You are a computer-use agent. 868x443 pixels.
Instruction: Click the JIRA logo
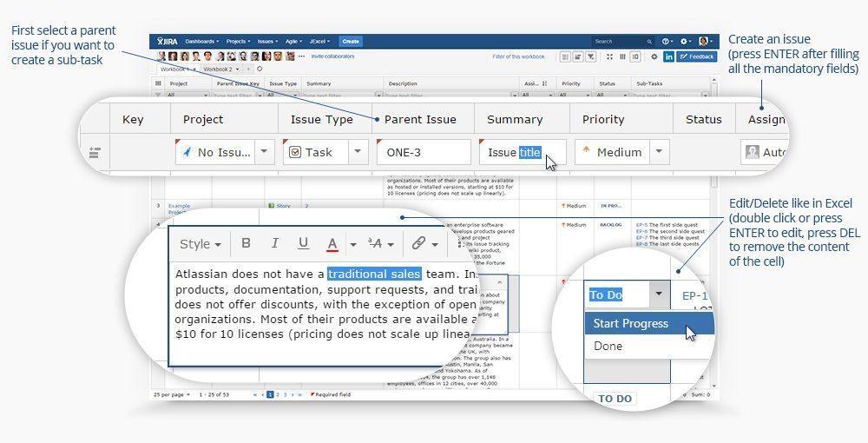[168, 42]
